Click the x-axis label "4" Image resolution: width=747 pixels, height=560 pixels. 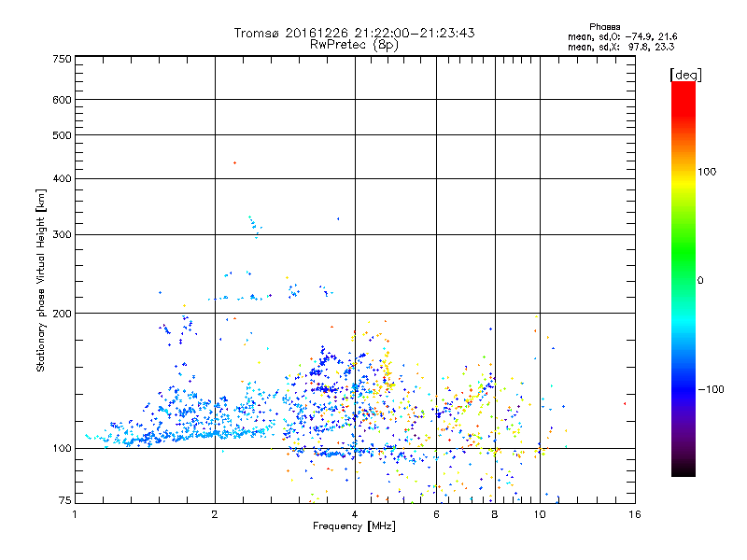click(x=355, y=514)
